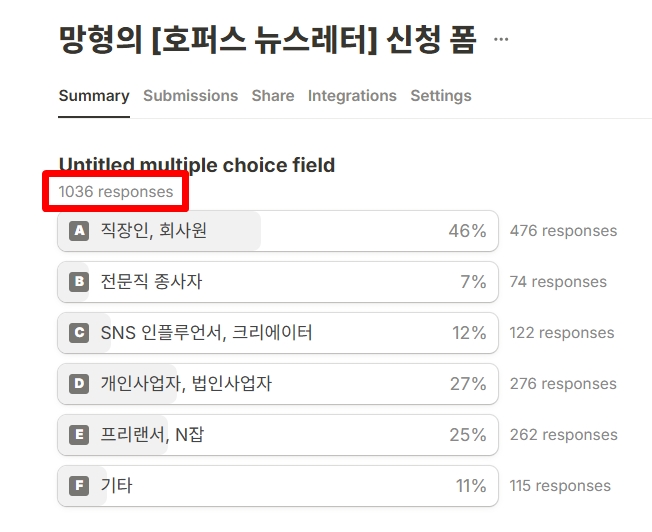652x532 pixels.
Task: Select the 직장인, 회사원 result bar
Action: coord(277,231)
